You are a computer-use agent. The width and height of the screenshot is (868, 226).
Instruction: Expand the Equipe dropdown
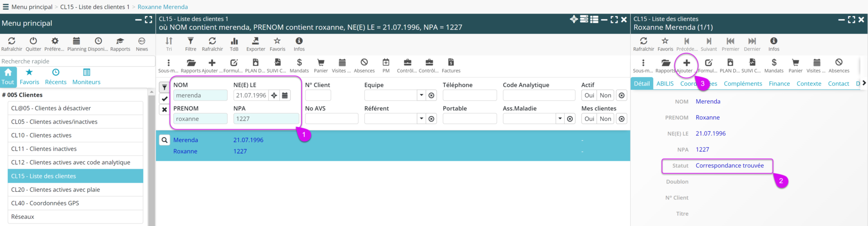(x=421, y=96)
